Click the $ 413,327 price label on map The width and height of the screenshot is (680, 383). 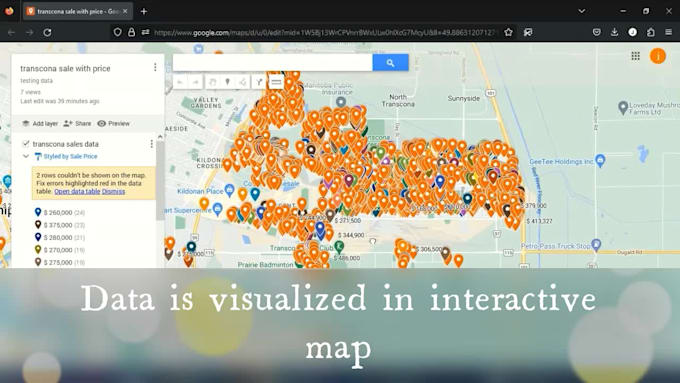539,221
